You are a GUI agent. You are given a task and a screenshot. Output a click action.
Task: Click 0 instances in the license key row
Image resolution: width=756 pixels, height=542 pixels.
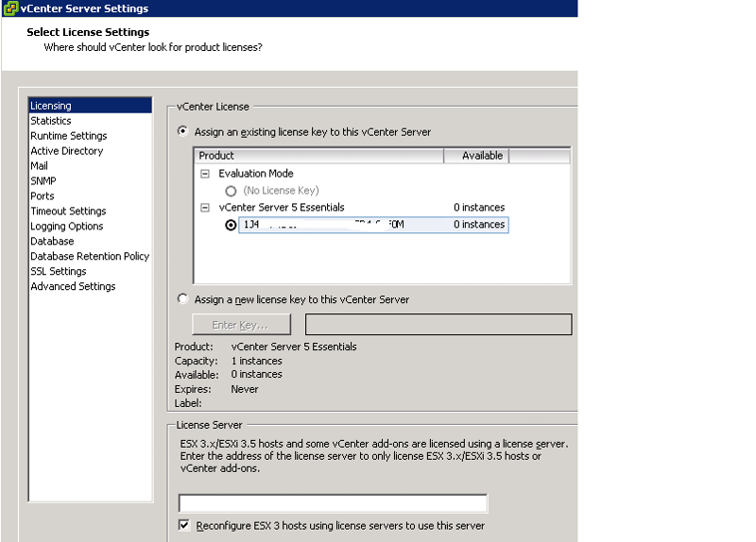pyautogui.click(x=479, y=225)
